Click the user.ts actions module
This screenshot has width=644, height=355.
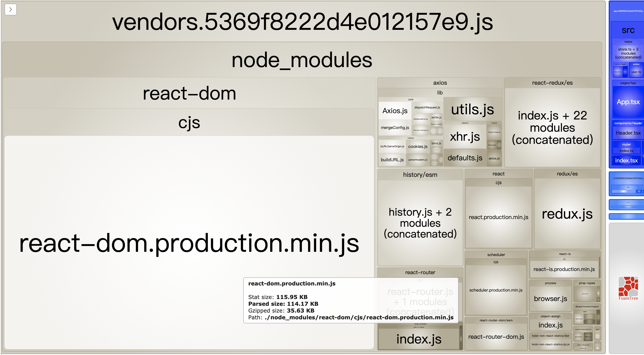(636, 72)
